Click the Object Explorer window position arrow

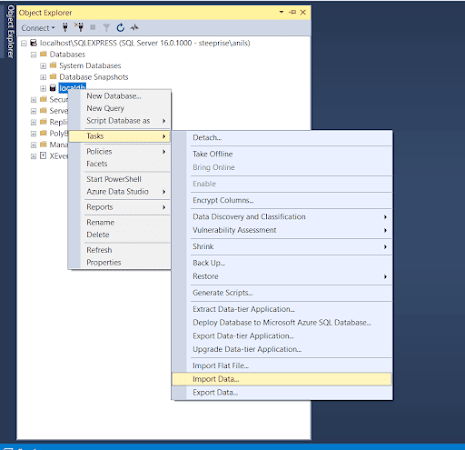[x=281, y=12]
